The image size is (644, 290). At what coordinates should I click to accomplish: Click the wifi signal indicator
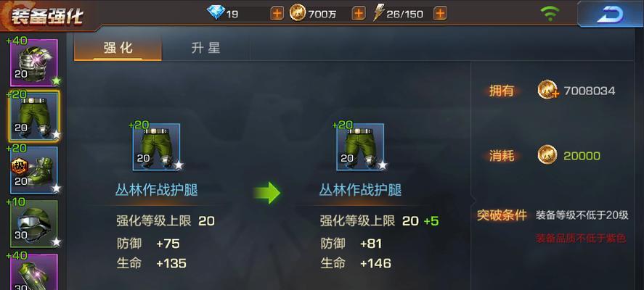[x=550, y=14]
